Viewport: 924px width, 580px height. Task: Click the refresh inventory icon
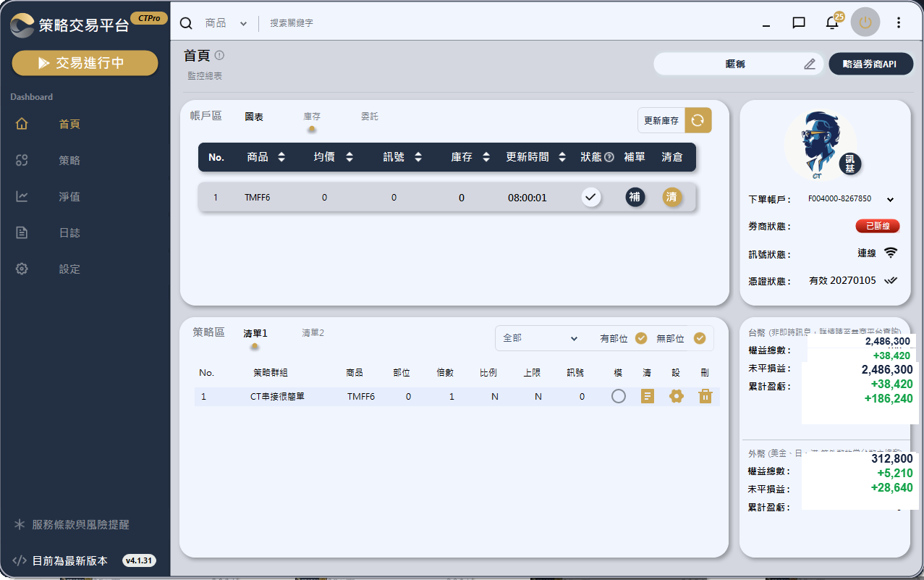(698, 120)
